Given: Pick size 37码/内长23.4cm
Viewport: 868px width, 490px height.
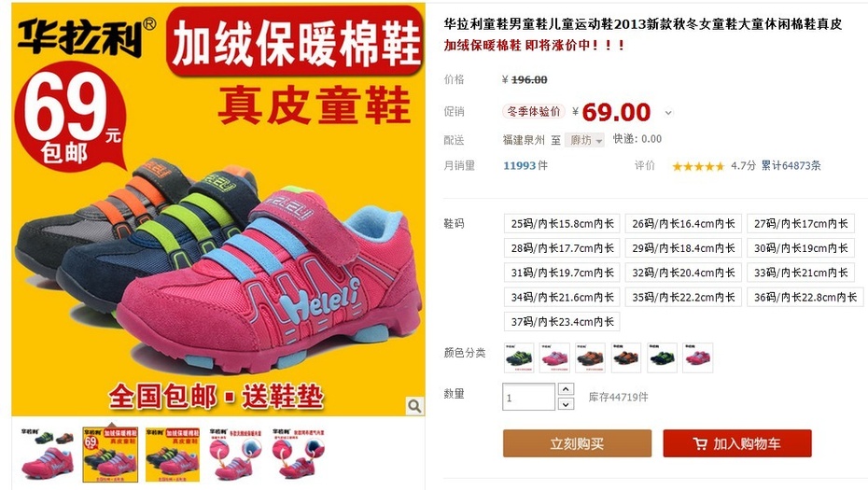Looking at the screenshot, I should [562, 322].
